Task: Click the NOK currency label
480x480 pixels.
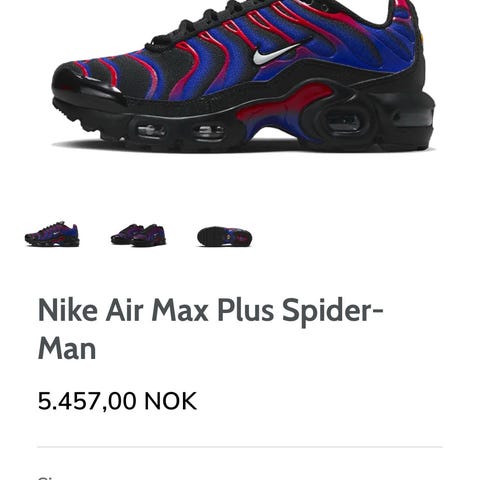Action: coord(170,401)
